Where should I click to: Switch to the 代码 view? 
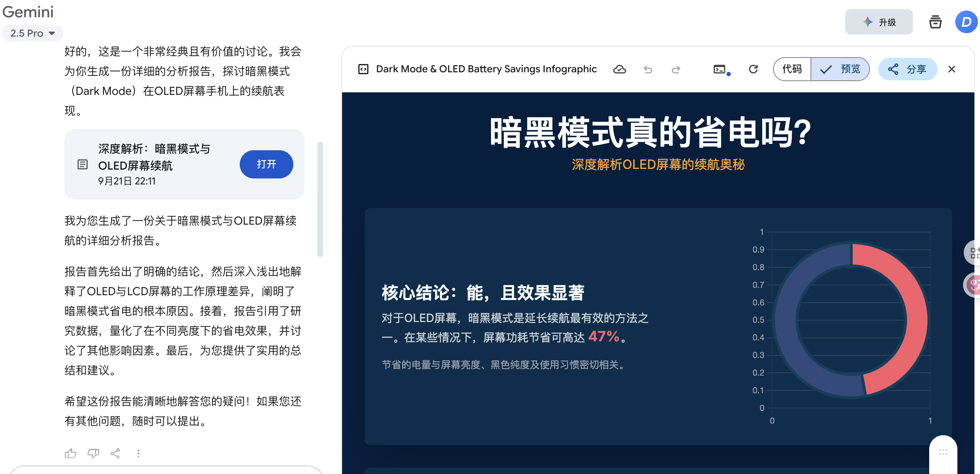pos(792,69)
